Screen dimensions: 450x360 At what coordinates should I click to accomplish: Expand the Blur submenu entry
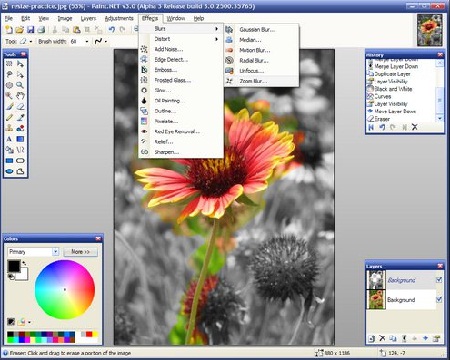coord(180,29)
